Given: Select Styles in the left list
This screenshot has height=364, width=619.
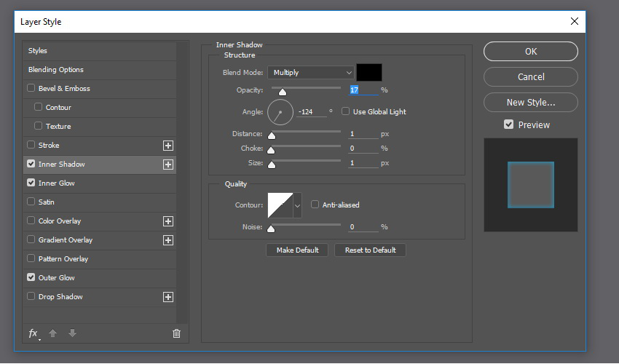Looking at the screenshot, I should click(x=100, y=51).
